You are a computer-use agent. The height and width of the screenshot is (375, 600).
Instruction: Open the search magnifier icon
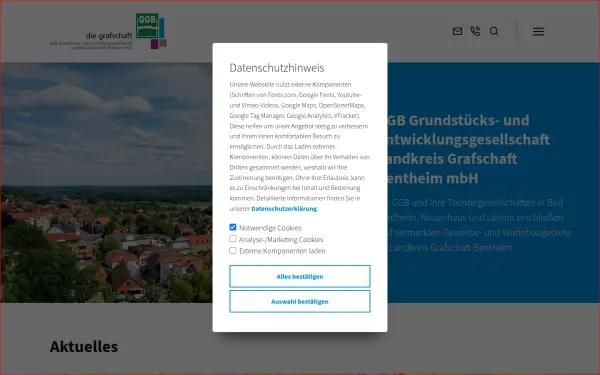[x=494, y=31]
